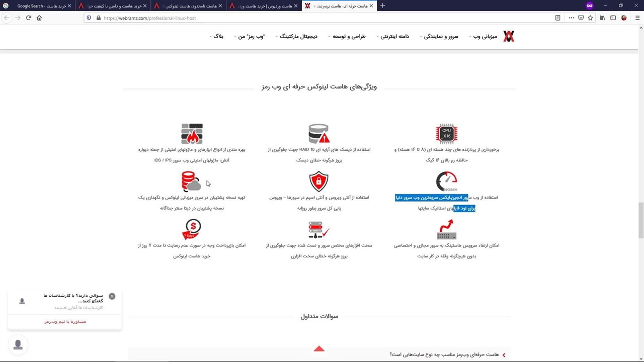Screen dimensions: 644x362
Task: Open the دیجیتال مارکتینگ dropdown menu
Action: click(298, 37)
